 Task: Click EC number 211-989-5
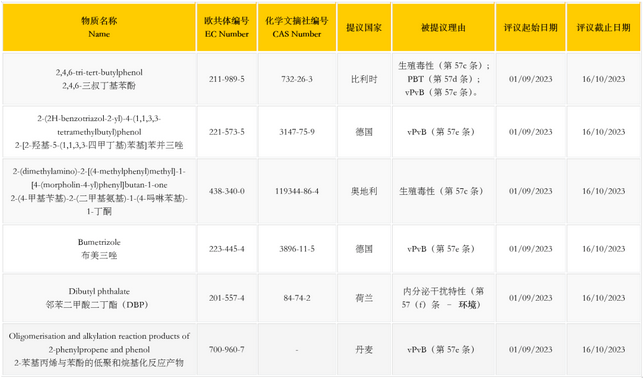227,79
